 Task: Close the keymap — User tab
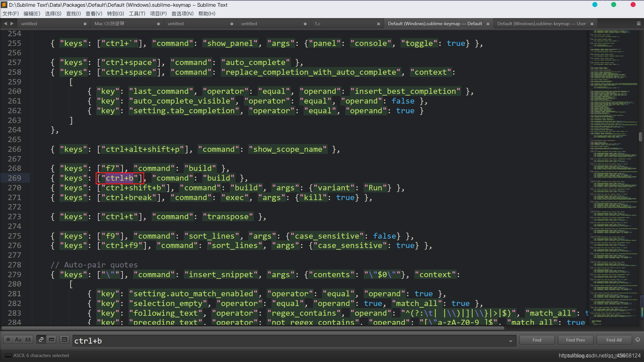click(592, 24)
